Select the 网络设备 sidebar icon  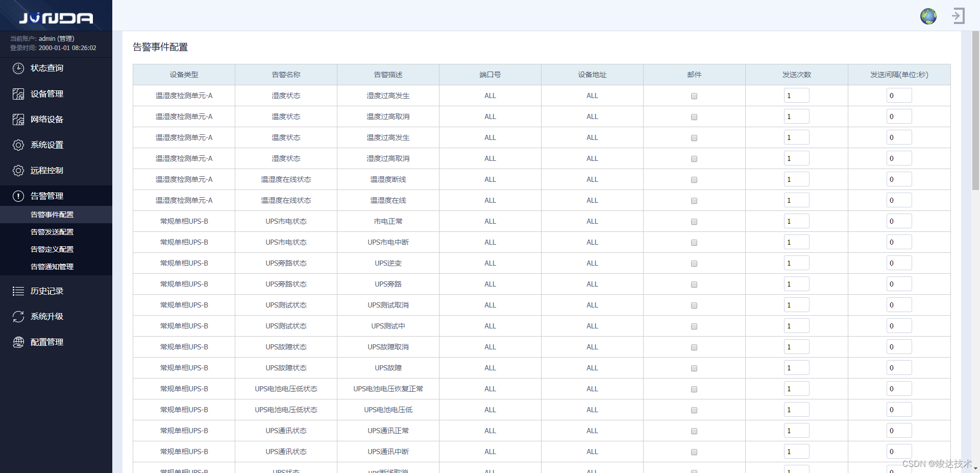(18, 120)
